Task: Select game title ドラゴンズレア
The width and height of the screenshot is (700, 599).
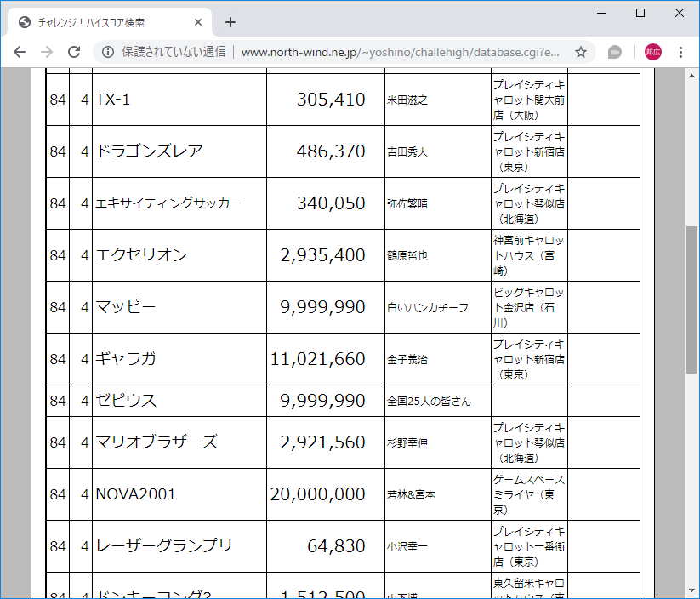Action: [149, 151]
